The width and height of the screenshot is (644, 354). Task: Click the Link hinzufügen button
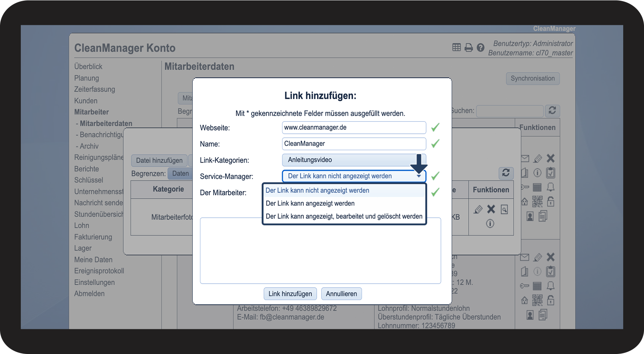[290, 294]
